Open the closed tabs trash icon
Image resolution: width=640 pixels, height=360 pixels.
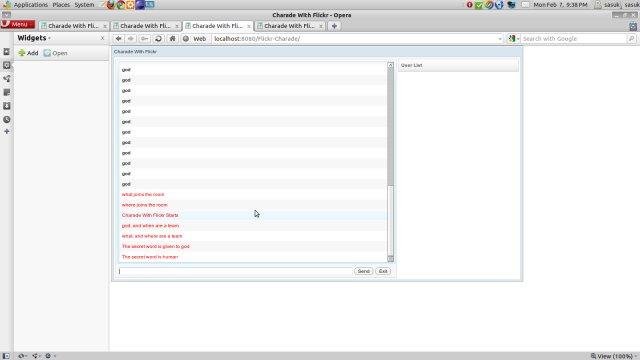pyautogui.click(x=633, y=26)
